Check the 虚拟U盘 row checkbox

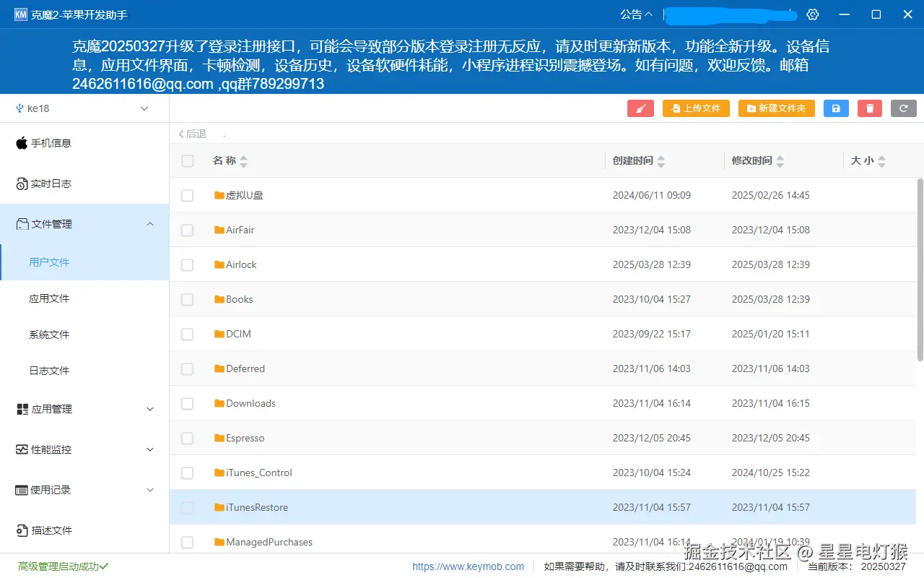pos(187,196)
